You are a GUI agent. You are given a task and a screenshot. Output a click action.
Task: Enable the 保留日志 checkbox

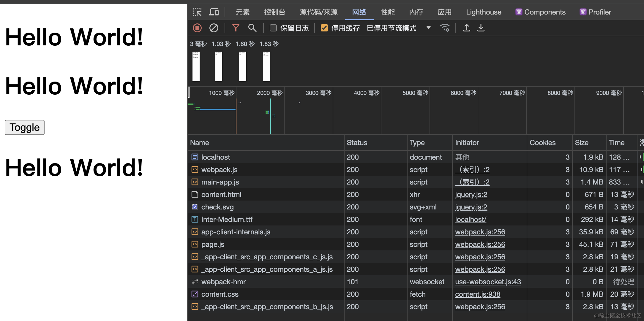pyautogui.click(x=273, y=28)
